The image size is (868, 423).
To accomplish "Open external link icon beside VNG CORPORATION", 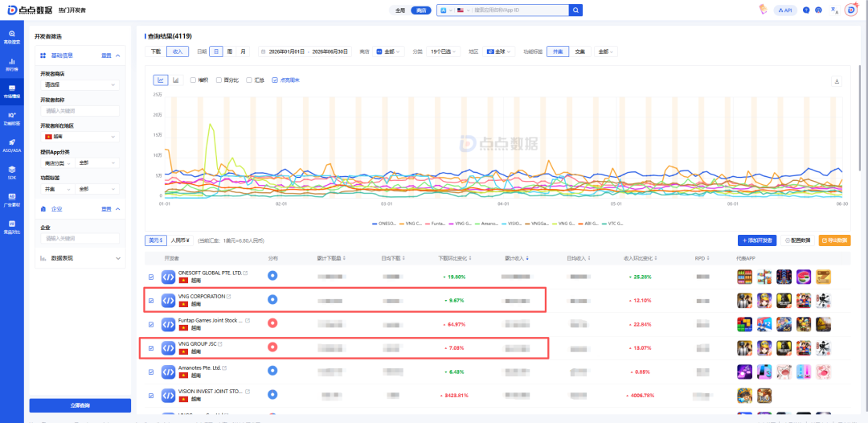I will click(x=228, y=297).
